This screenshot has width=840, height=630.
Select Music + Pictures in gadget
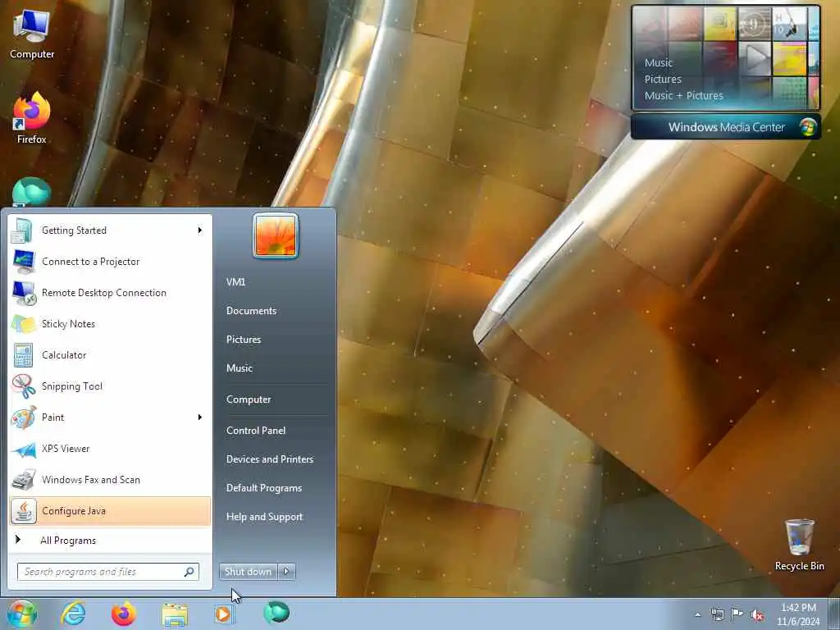[x=683, y=95]
